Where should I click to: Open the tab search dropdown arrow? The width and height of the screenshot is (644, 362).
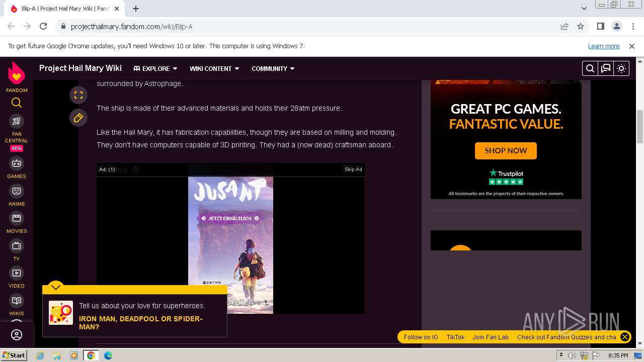click(584, 9)
